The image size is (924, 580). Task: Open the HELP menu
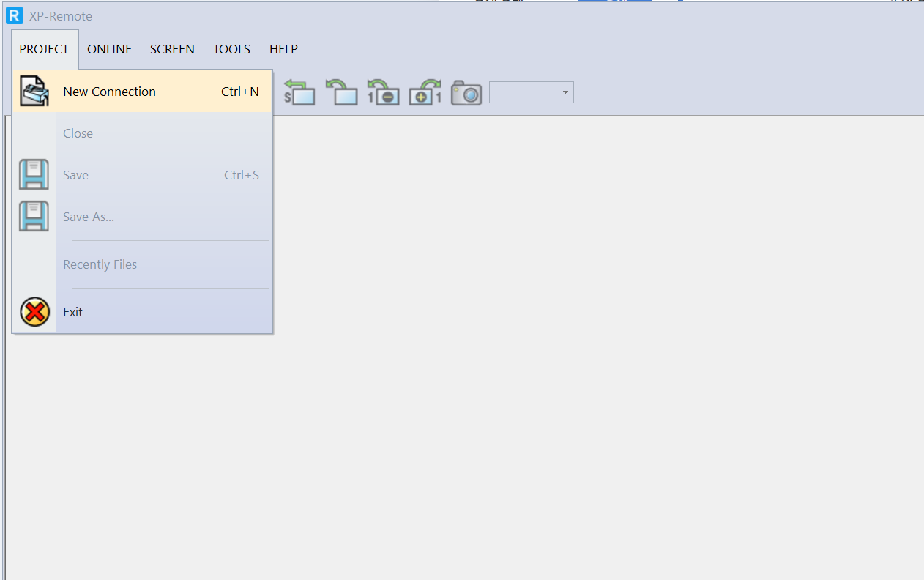[x=283, y=49]
